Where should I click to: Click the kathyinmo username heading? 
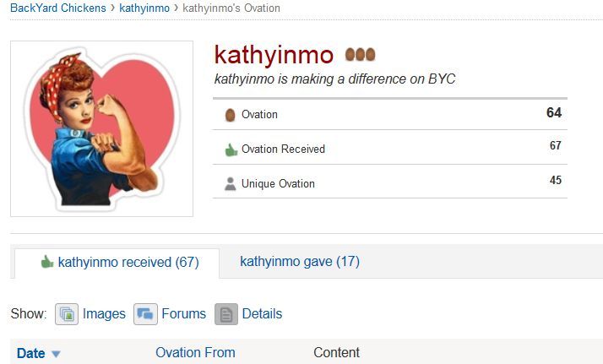(274, 54)
